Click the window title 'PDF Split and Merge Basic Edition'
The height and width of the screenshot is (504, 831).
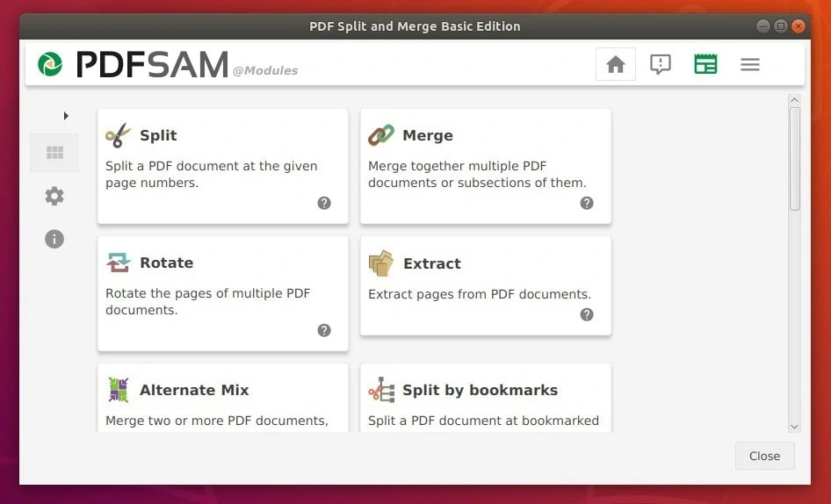click(415, 26)
